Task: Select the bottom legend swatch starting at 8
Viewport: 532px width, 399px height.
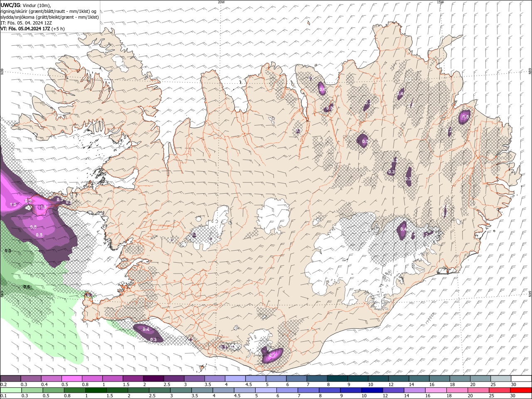Action: (x=330, y=390)
